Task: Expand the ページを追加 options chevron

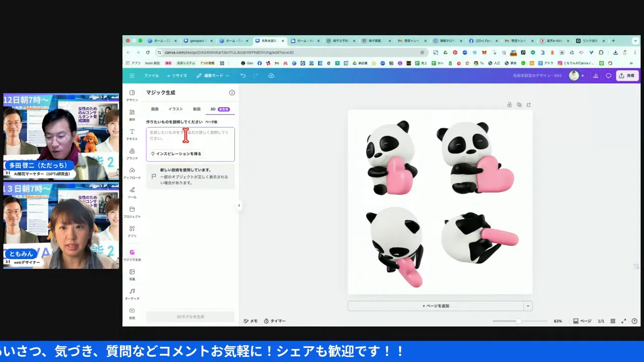Action: (x=528, y=306)
